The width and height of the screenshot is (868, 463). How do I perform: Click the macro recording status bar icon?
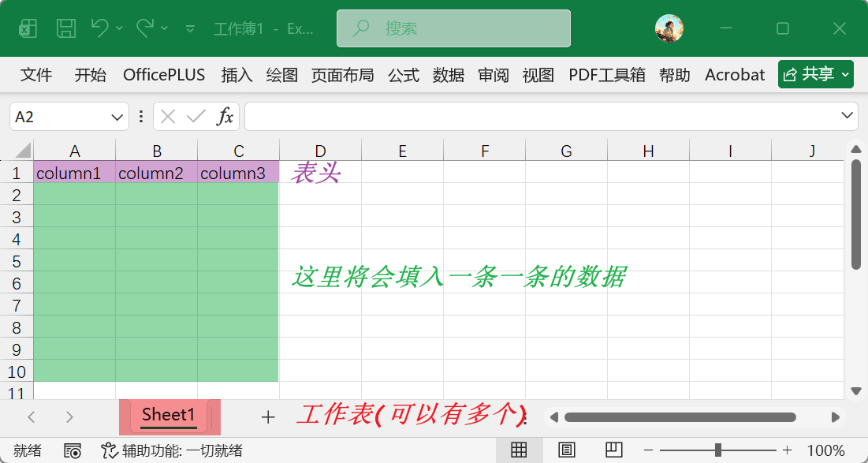73,450
